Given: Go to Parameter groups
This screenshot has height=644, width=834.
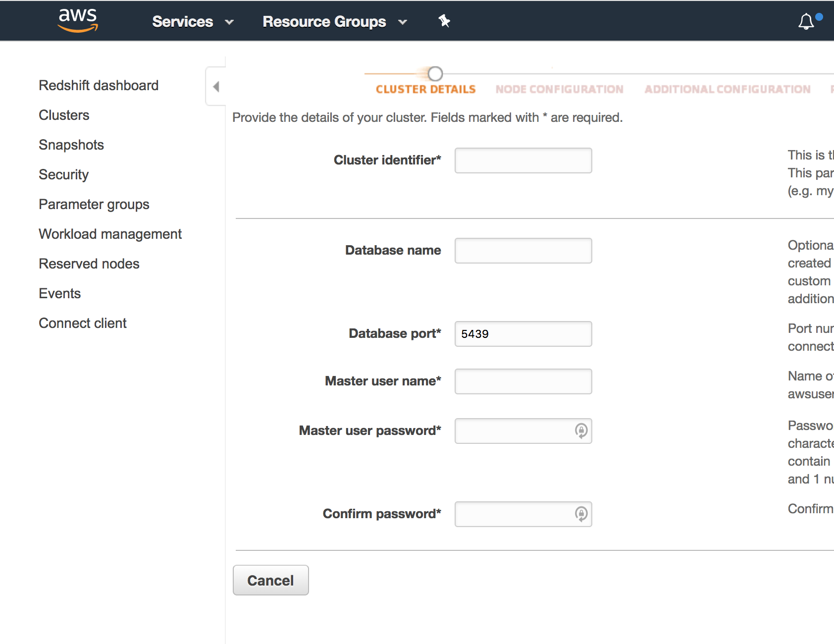Looking at the screenshot, I should click(94, 204).
